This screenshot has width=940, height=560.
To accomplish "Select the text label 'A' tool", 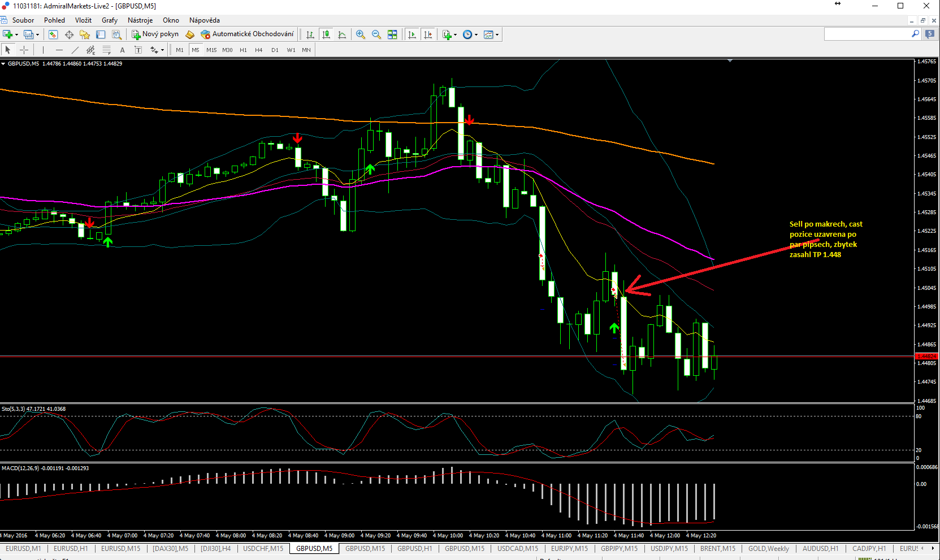I will click(122, 50).
